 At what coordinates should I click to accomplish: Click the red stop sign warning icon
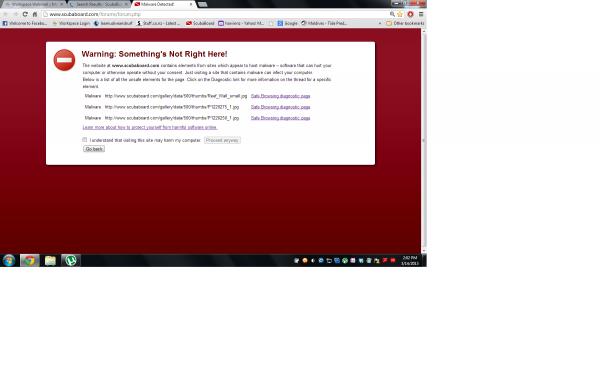tap(64, 60)
